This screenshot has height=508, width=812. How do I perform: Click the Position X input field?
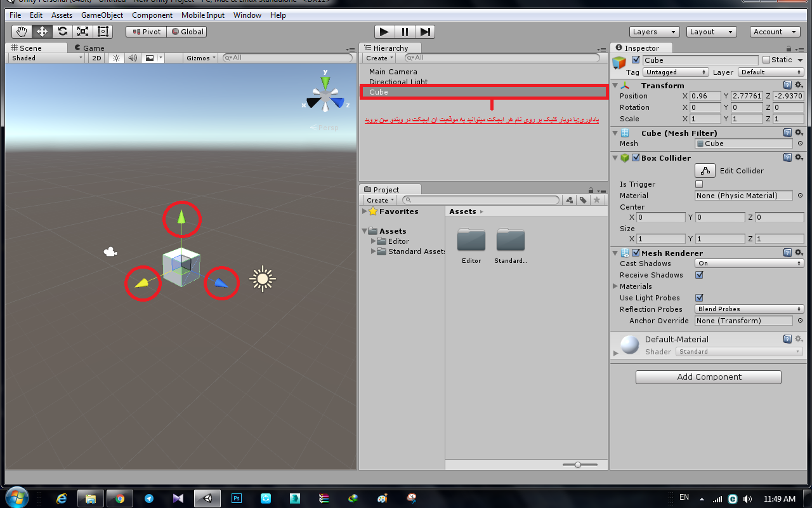click(705, 97)
